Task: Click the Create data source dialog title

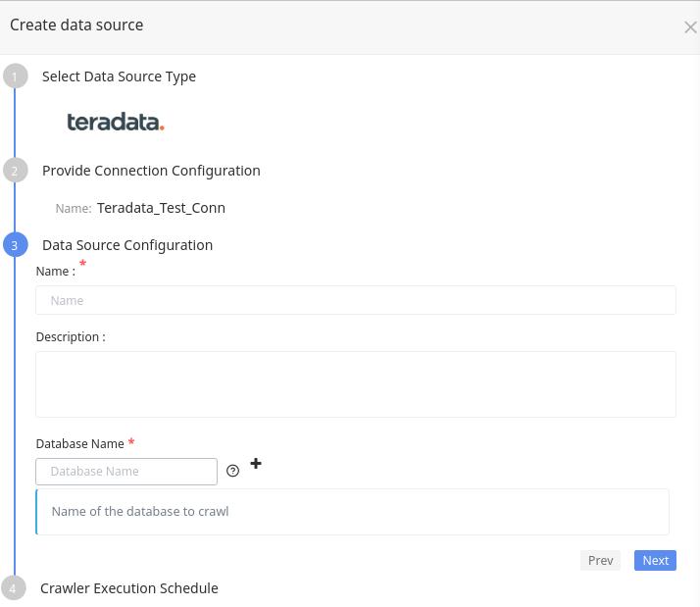Action: pos(76,25)
